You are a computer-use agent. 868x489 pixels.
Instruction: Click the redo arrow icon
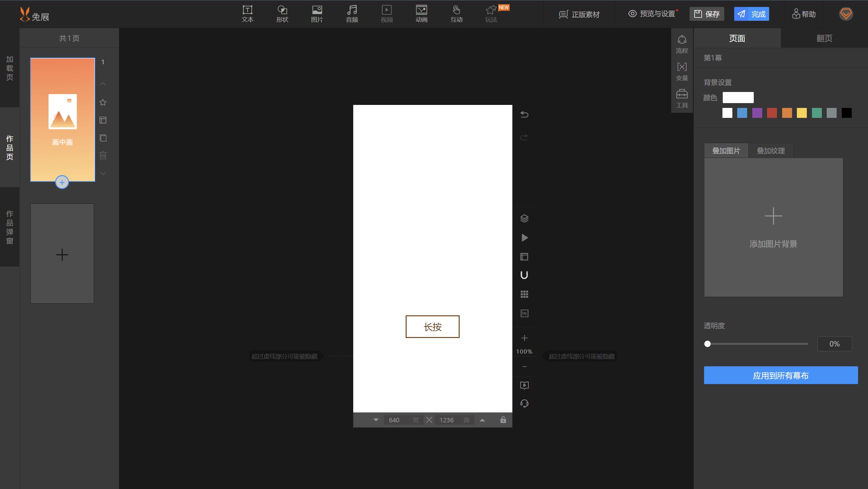click(x=524, y=137)
